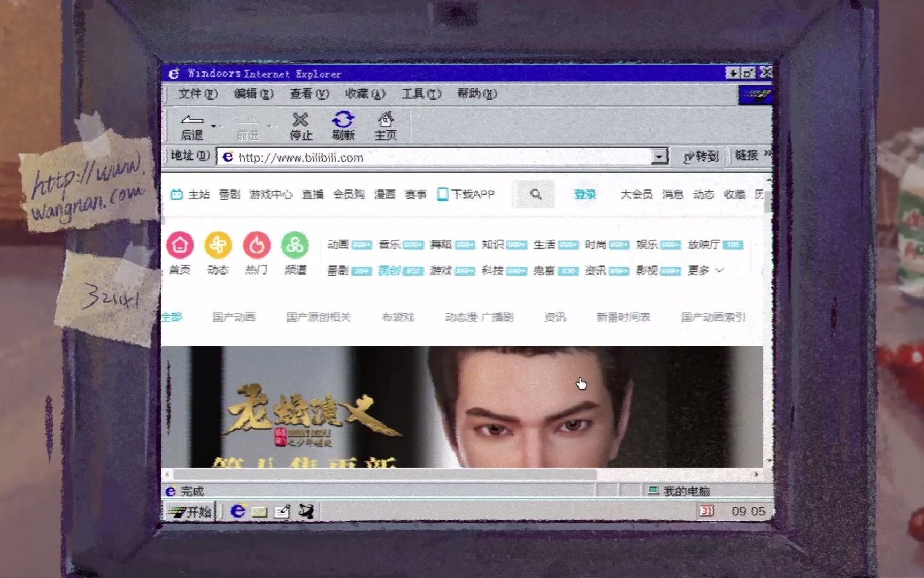Viewport: 924px width, 578px height.
Task: Switch to the 资讯 sub-tab
Action: [x=555, y=317]
